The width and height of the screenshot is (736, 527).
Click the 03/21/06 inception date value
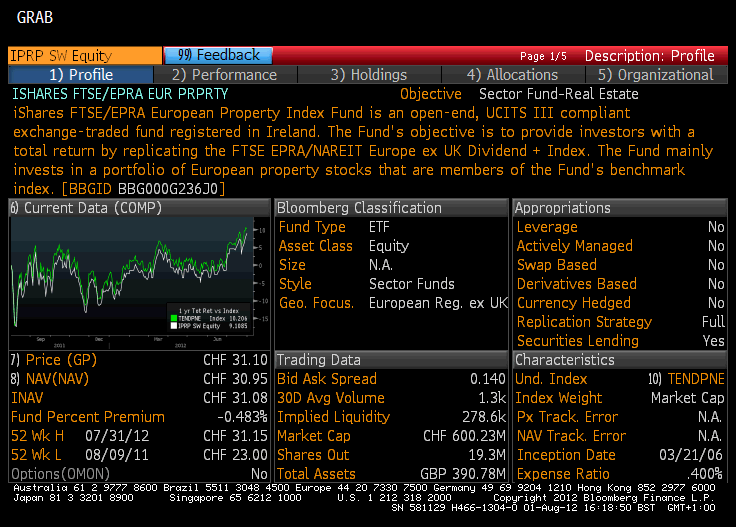691,455
